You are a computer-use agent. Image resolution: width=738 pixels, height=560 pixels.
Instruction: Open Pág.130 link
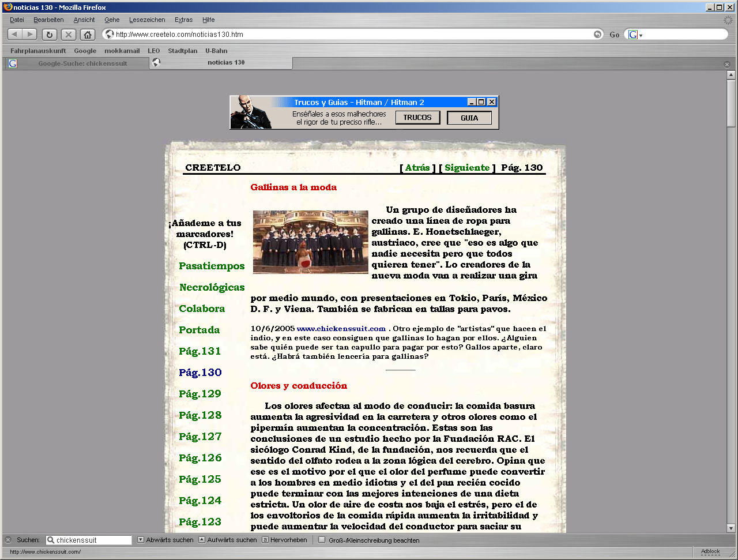point(200,373)
